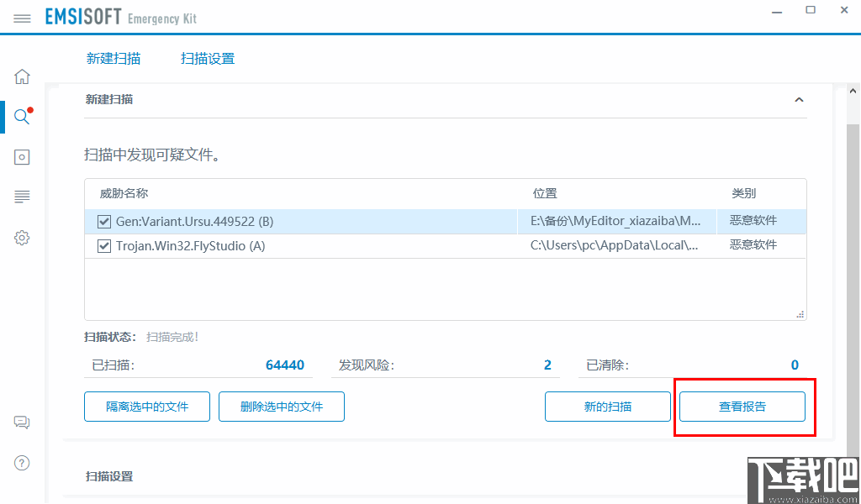Open the hamburger menu at top left

[x=21, y=16]
